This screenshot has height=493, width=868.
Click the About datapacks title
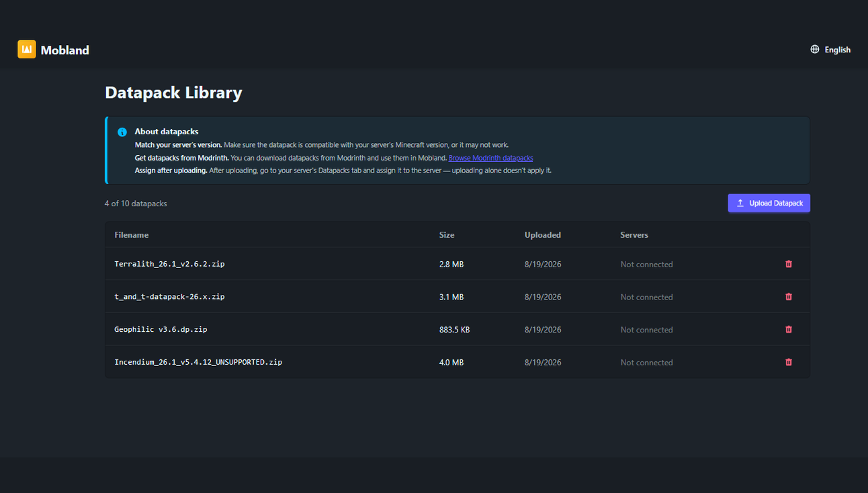pos(167,132)
